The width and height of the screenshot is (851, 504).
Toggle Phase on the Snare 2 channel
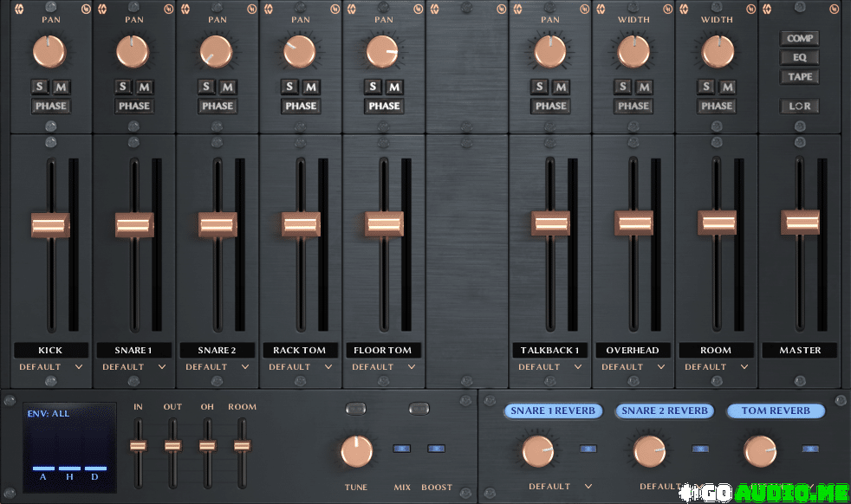click(218, 106)
